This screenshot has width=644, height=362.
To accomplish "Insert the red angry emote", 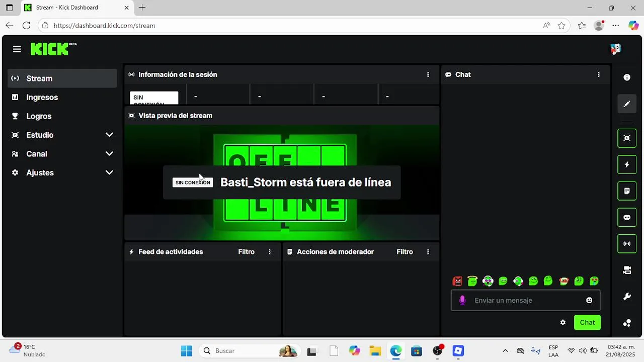I will [457, 281].
